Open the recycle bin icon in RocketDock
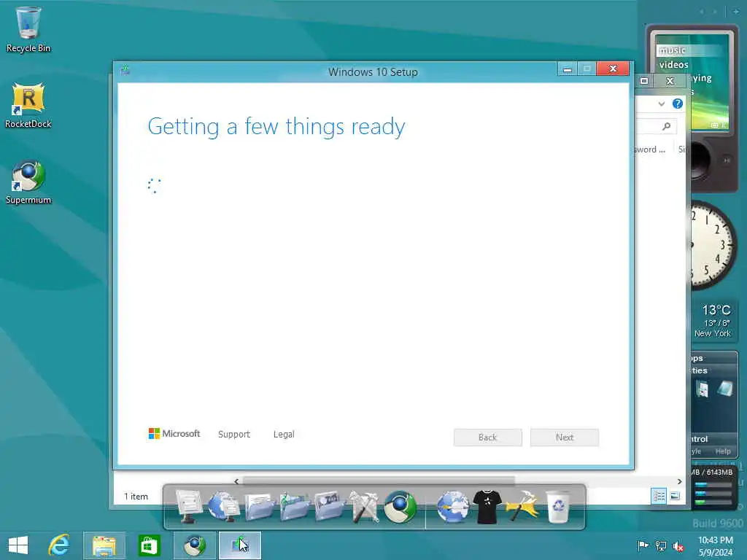The height and width of the screenshot is (560, 747). tap(558, 506)
